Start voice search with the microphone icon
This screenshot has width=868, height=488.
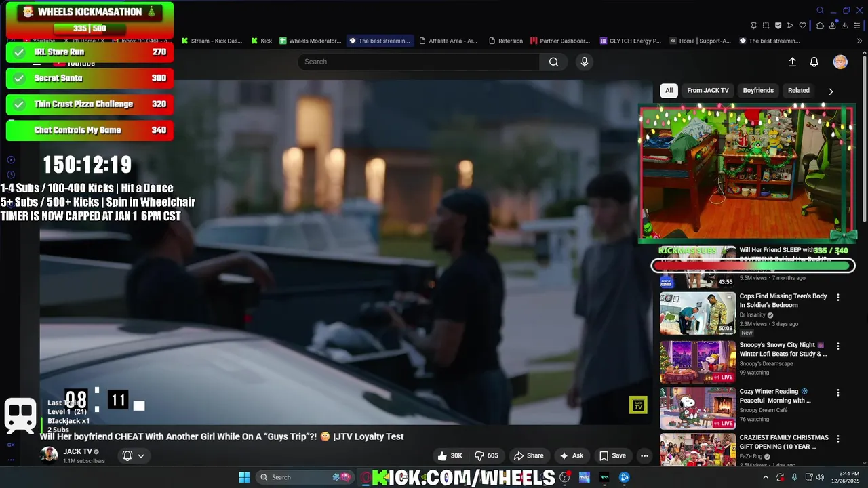coord(585,62)
